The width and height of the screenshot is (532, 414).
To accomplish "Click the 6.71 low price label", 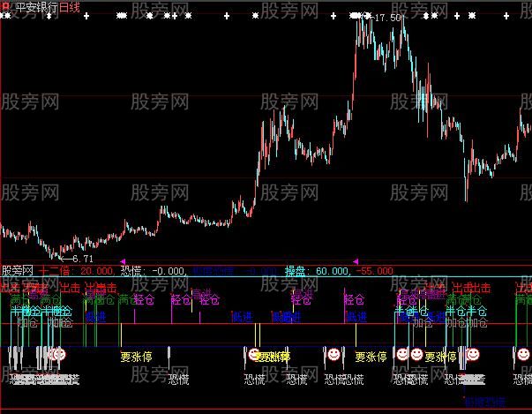I will pos(83,259).
